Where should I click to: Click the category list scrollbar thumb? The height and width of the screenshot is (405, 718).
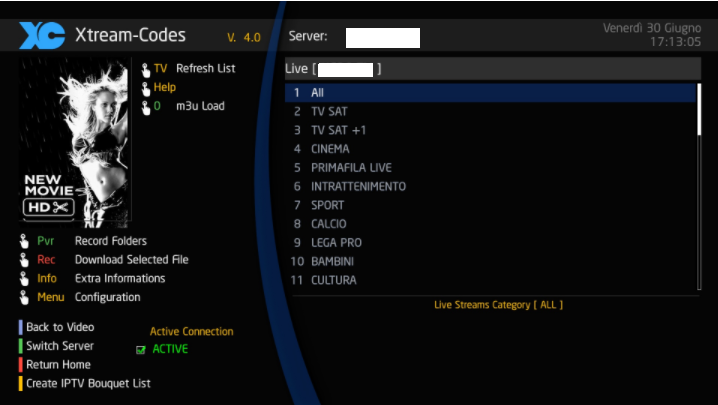[699, 109]
